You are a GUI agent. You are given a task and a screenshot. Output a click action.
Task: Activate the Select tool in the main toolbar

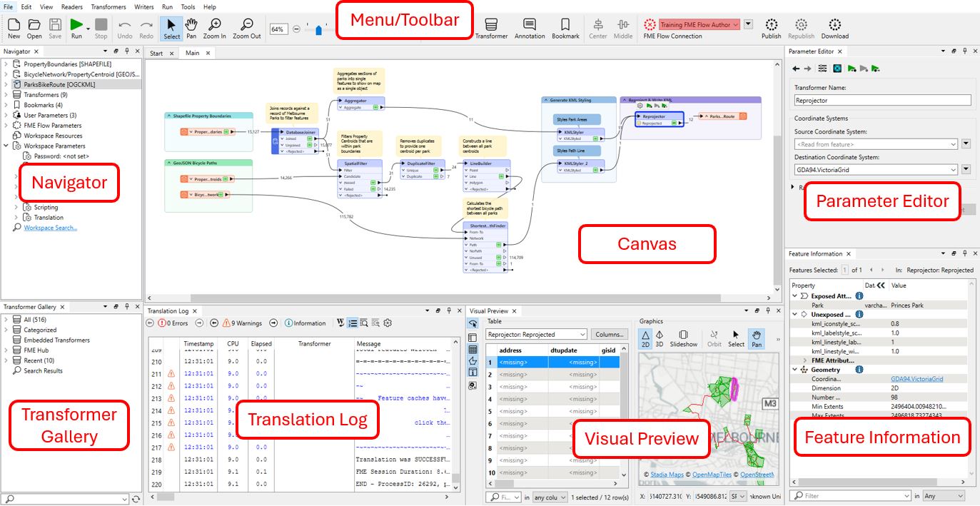click(172, 28)
